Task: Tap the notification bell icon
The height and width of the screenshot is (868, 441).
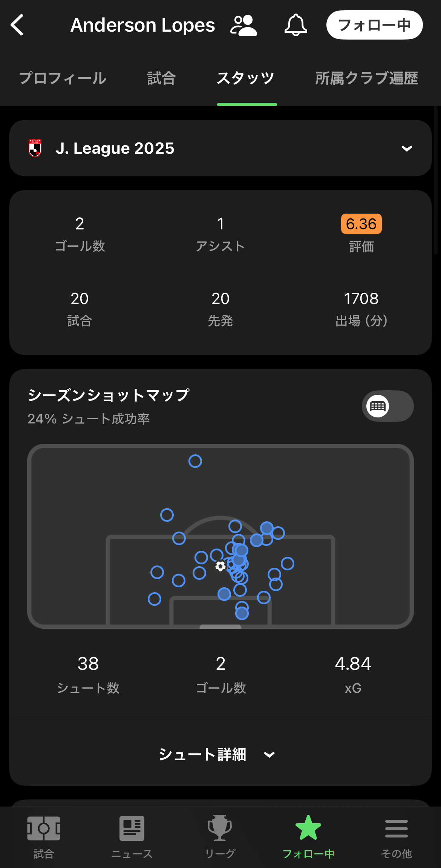Action: 296,25
